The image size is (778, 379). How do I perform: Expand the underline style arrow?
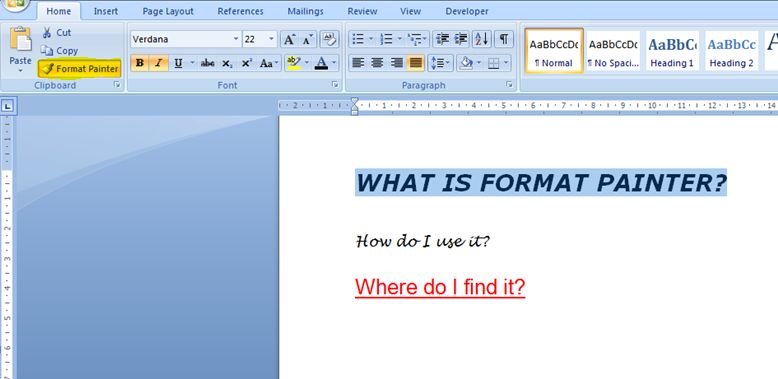(x=192, y=63)
